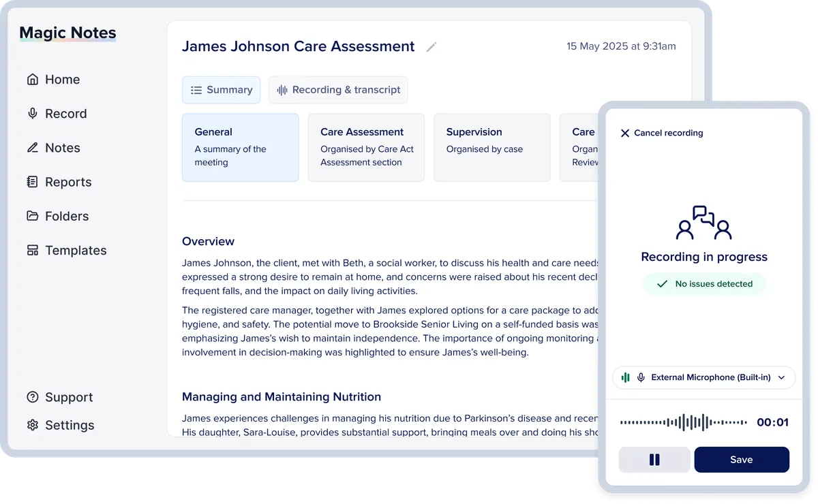This screenshot has height=504, width=818.
Task: Click the No issues detected badge
Action: [x=703, y=283]
